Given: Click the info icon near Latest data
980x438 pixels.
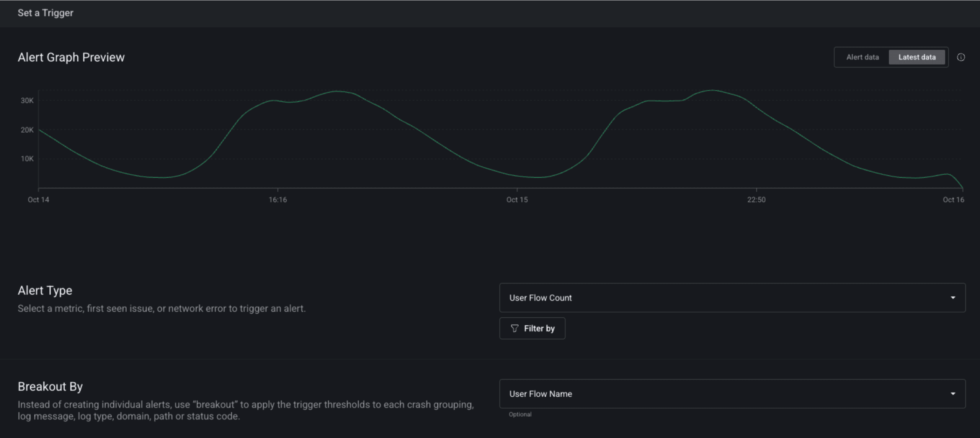Looking at the screenshot, I should point(961,57).
